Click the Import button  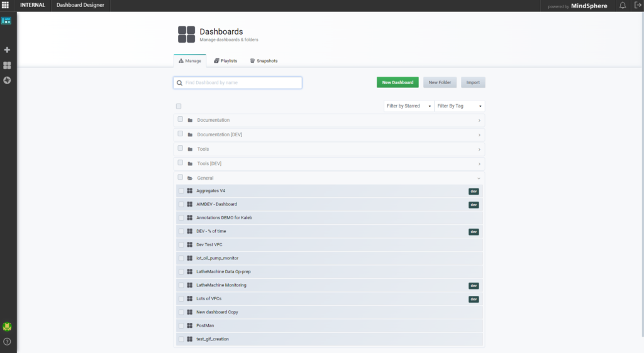pyautogui.click(x=473, y=82)
